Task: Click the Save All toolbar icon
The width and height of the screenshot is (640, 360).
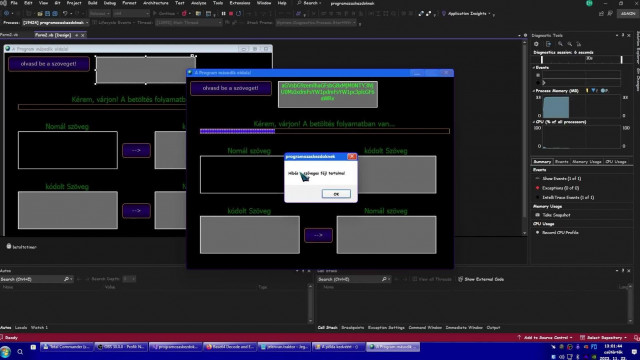Action: click(x=54, y=13)
